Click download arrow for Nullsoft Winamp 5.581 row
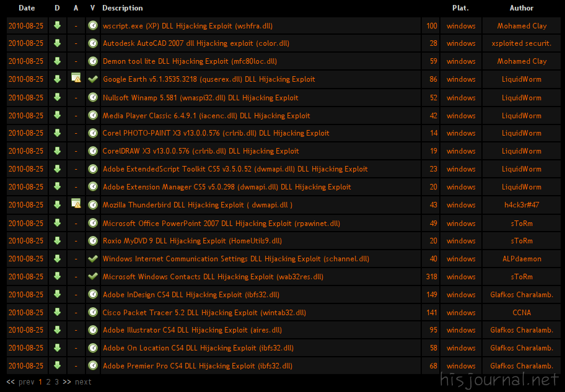 point(57,97)
